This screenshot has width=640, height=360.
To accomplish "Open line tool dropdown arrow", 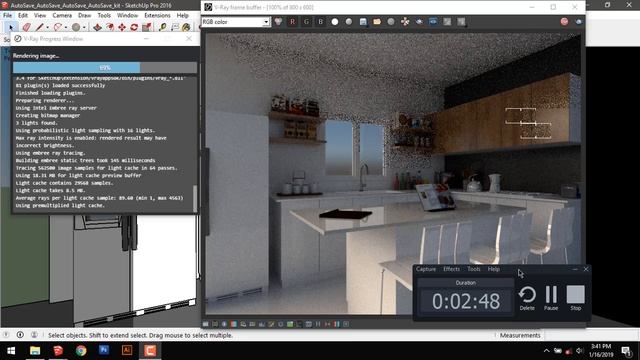I will 47,28.
